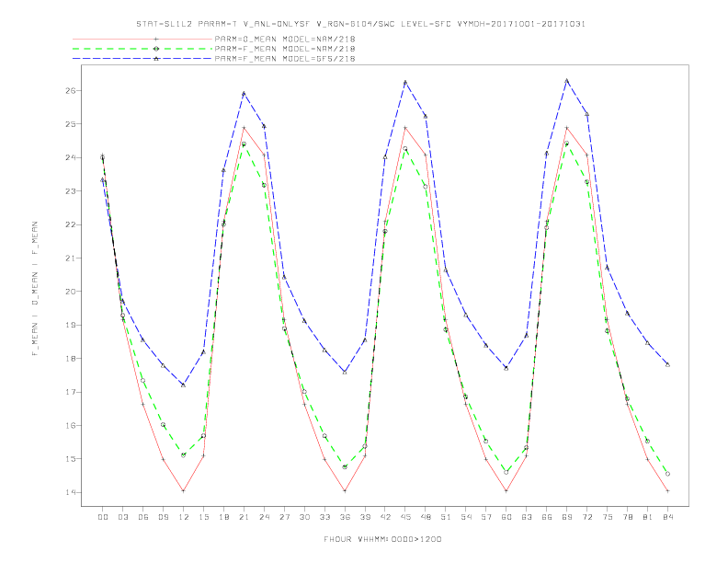Click blue GFS triangle marker at hour 69 peak
Screen dimensions: 728x563
(567, 81)
